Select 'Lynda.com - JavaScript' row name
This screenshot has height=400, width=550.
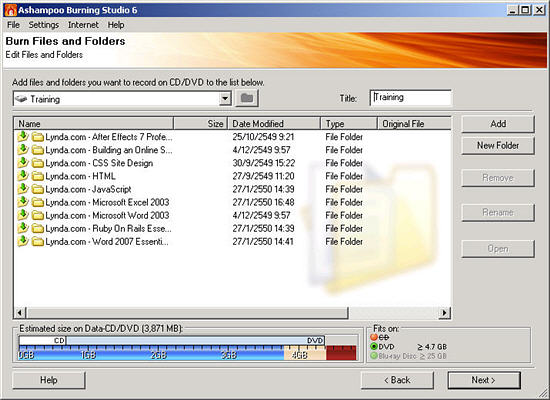(x=88, y=189)
